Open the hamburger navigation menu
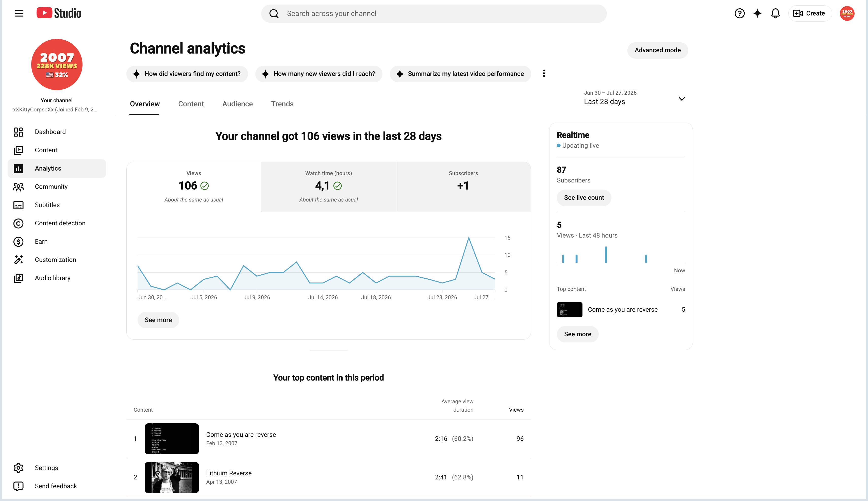The height and width of the screenshot is (501, 868). point(19,13)
